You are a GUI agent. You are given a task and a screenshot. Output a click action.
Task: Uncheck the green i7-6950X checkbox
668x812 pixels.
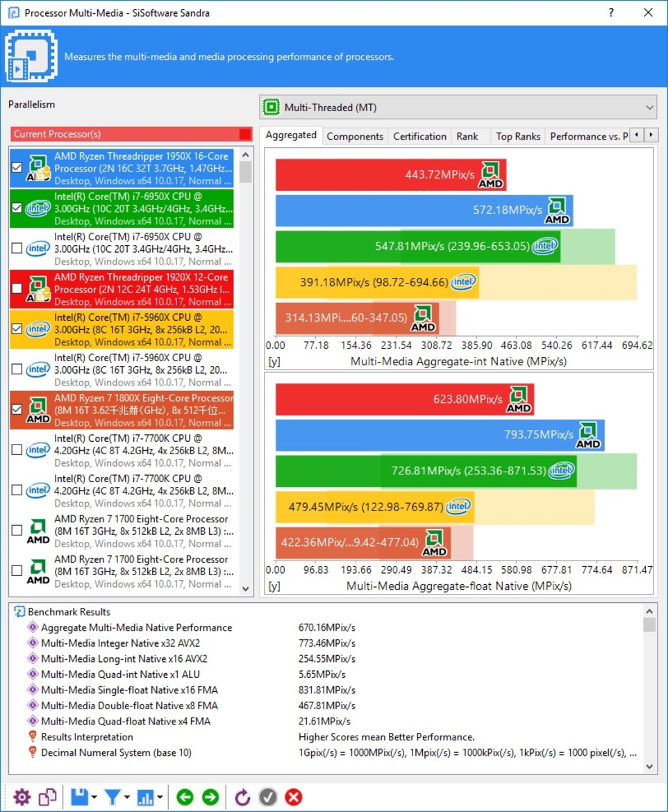click(x=17, y=208)
